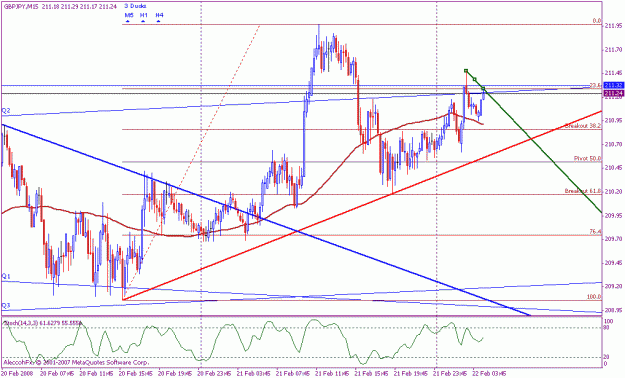625x378 pixels.
Task: Click the 21 Feb 11:45 time label
Action: coord(332,374)
